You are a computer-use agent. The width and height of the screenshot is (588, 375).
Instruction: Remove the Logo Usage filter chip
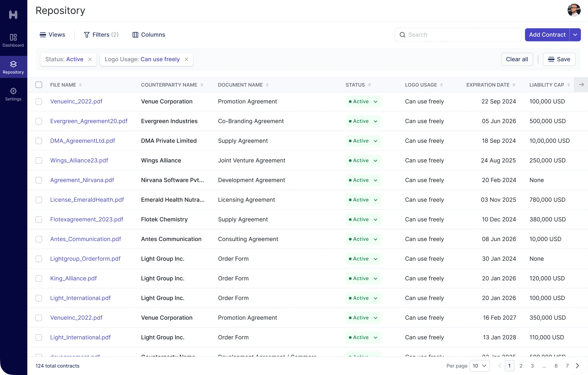186,59
